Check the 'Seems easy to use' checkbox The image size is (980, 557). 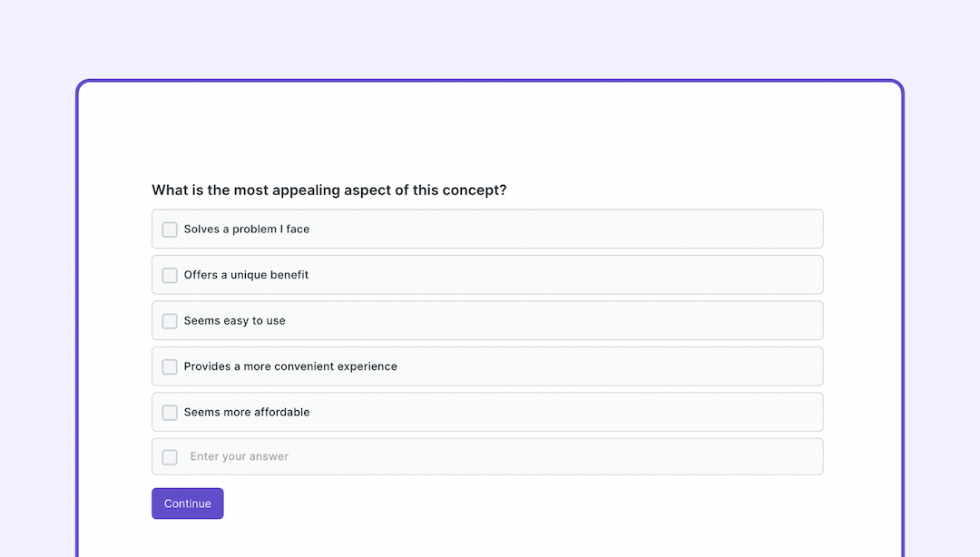point(170,320)
